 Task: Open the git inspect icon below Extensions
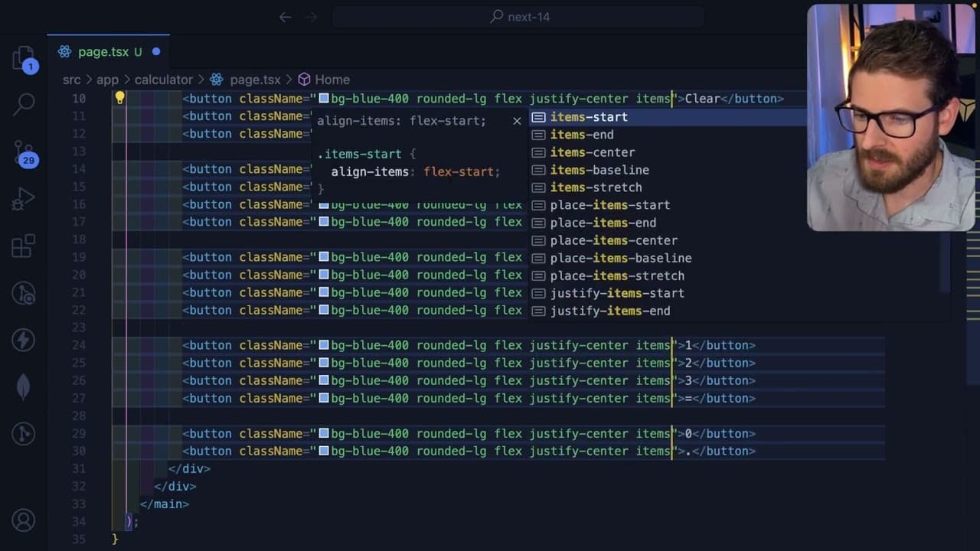pos(24,293)
